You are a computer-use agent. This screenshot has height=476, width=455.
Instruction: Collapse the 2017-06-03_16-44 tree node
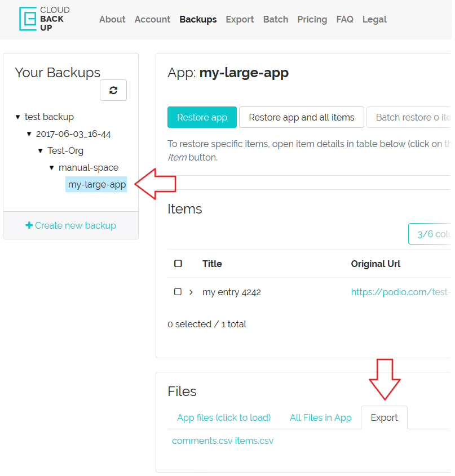click(29, 134)
